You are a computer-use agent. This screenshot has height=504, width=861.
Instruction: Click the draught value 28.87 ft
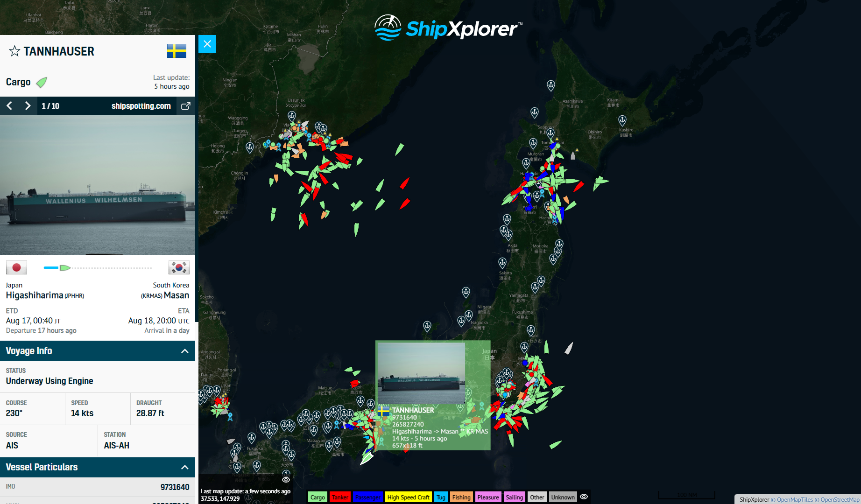pos(150,413)
